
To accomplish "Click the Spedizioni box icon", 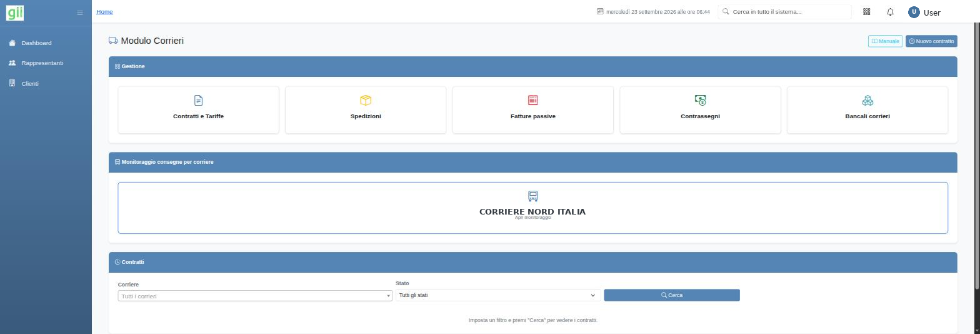I will [366, 100].
